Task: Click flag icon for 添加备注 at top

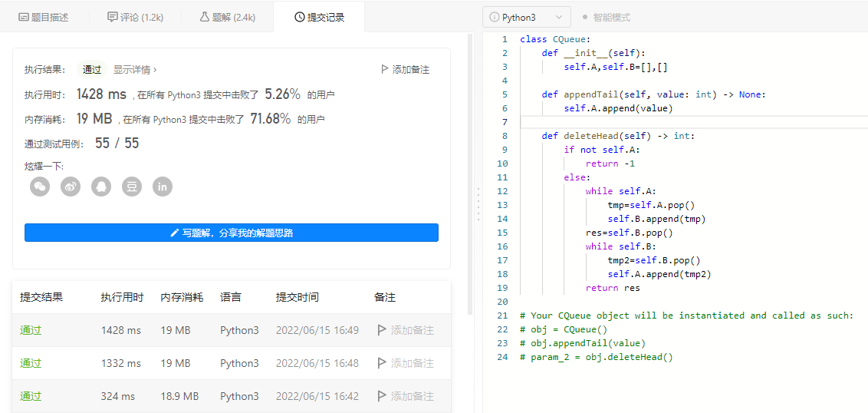Action: coord(385,69)
